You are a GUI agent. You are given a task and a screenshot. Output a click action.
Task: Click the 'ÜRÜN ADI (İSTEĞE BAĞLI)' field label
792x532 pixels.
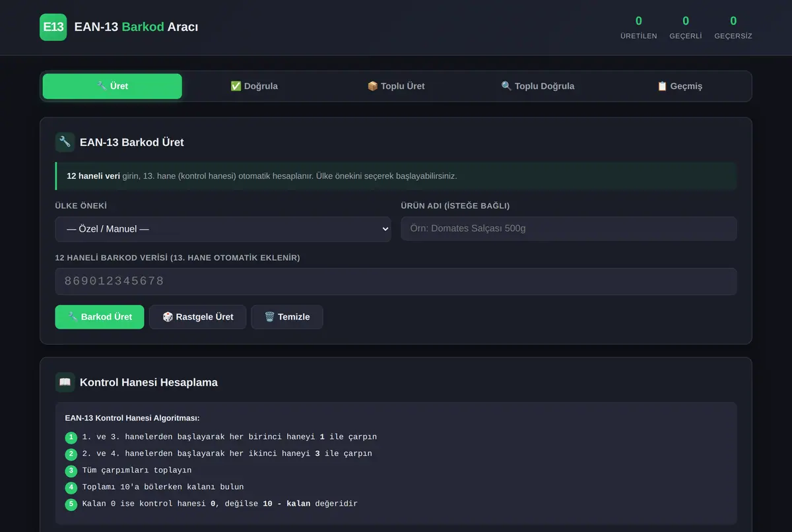tap(455, 206)
